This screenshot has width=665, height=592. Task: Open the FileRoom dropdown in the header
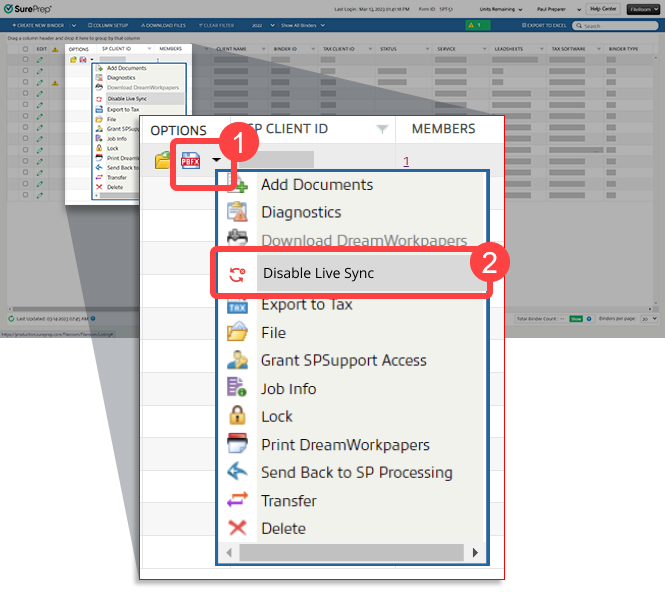(643, 9)
